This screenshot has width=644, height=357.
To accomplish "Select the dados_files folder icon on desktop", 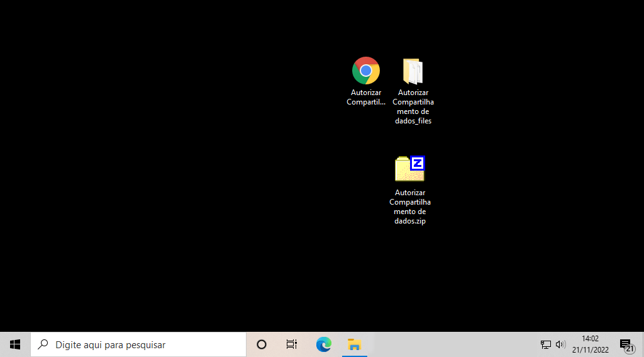I will [413, 71].
